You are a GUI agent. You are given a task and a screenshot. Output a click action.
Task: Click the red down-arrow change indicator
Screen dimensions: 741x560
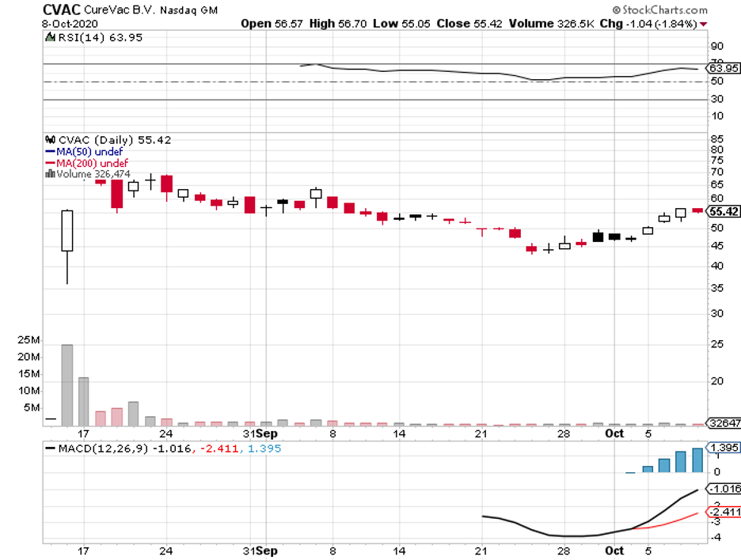pyautogui.click(x=704, y=24)
